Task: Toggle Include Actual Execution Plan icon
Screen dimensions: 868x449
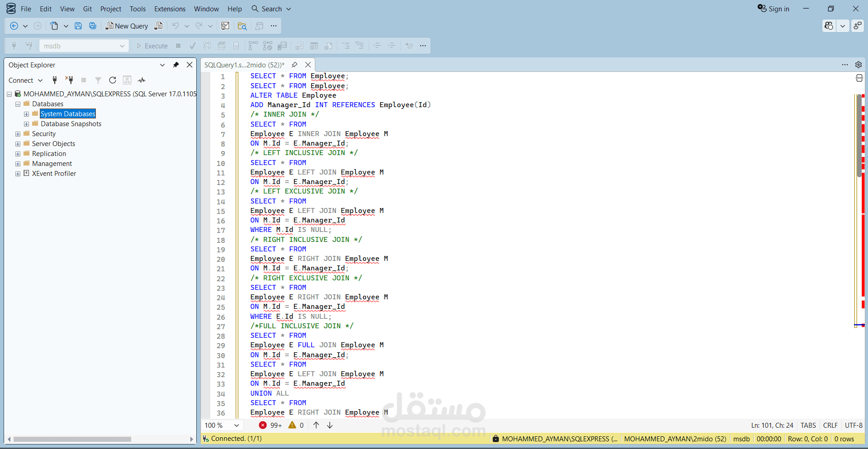Action: (x=253, y=46)
